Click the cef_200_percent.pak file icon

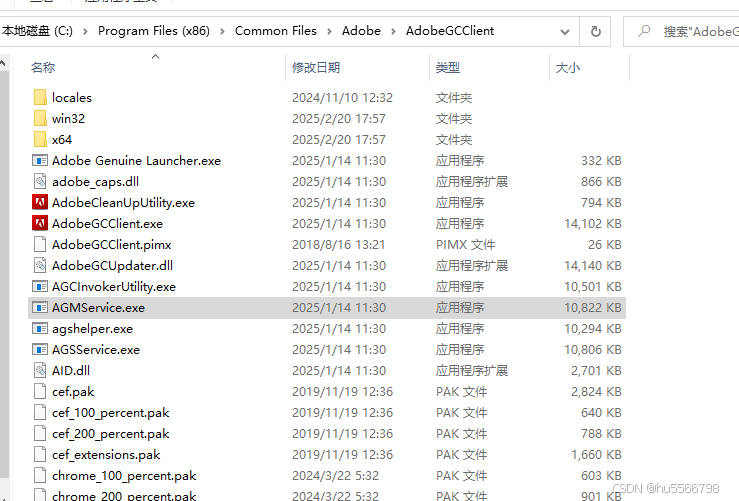tap(40, 434)
